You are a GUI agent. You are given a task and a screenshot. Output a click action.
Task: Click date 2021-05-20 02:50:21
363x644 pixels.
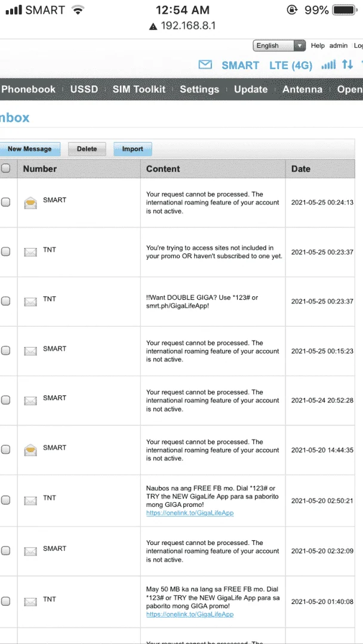tap(322, 501)
